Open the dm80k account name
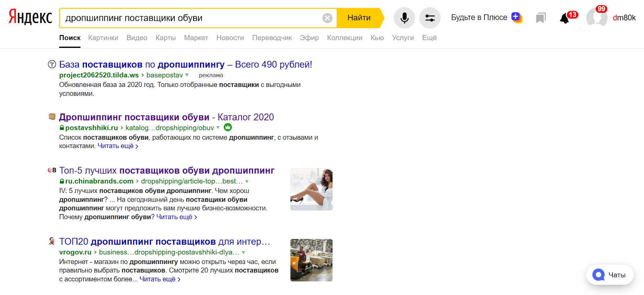Image resolution: width=644 pixels, height=295 pixels. (624, 18)
